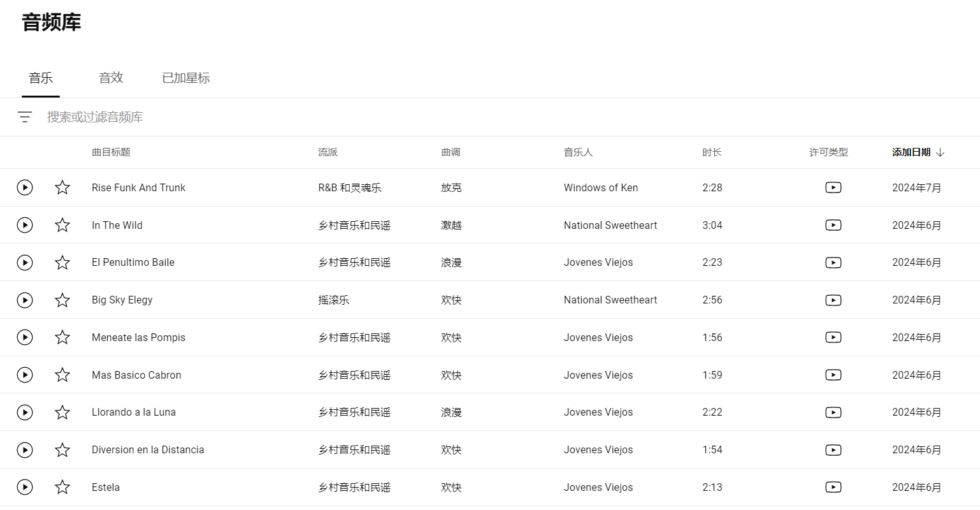The image size is (980, 510).
Task: Sort by 音乐人 column header
Action: tap(578, 152)
